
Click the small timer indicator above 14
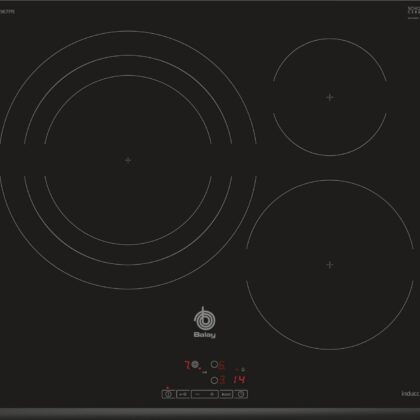click(243, 369)
